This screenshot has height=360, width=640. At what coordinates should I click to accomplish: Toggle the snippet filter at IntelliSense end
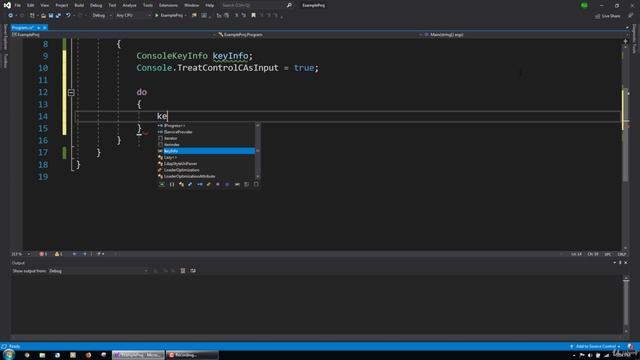pyautogui.click(x=256, y=184)
